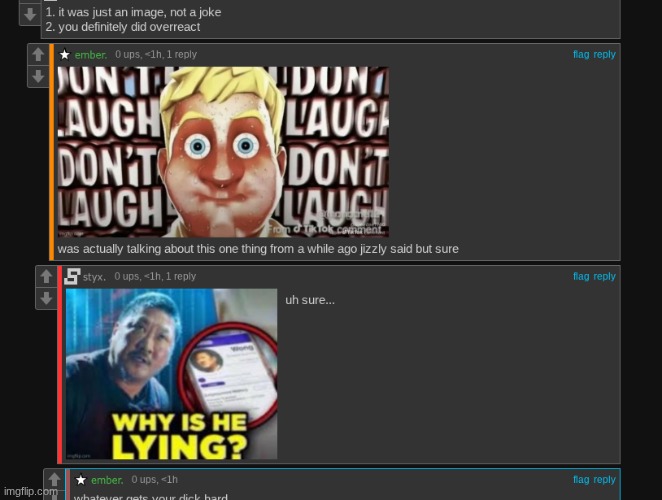Click styx's avatar icon
The image size is (662, 500).
pyautogui.click(x=72, y=277)
